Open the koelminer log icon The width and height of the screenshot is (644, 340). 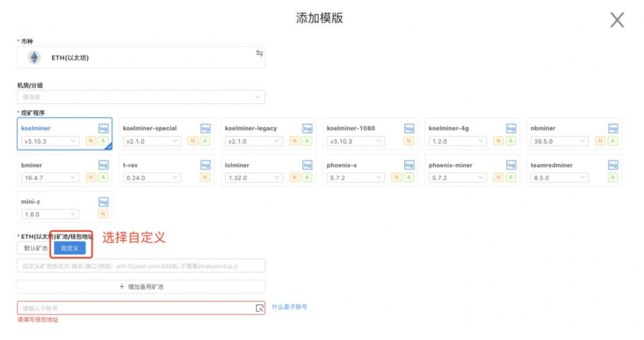click(x=103, y=128)
